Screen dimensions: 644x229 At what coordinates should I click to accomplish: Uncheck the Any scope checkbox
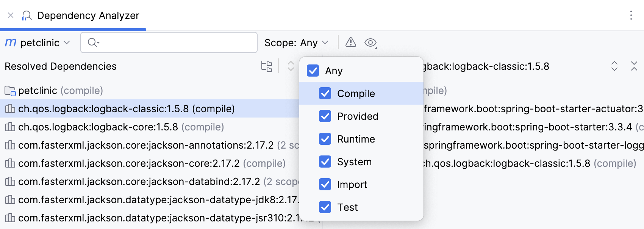(313, 71)
